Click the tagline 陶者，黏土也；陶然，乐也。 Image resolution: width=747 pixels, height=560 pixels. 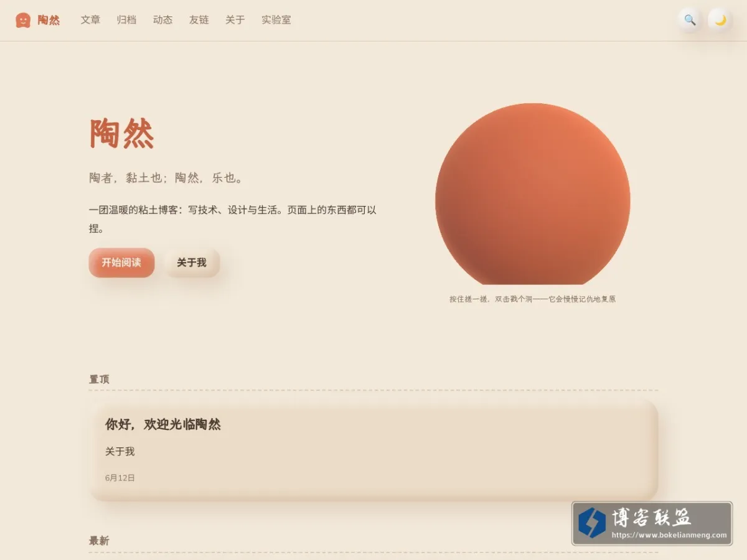pyautogui.click(x=166, y=178)
